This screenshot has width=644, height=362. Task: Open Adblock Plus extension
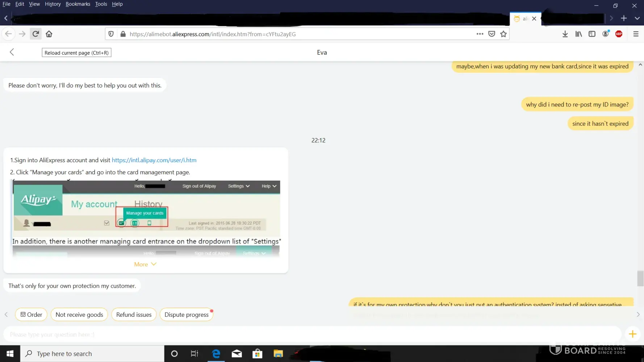619,34
